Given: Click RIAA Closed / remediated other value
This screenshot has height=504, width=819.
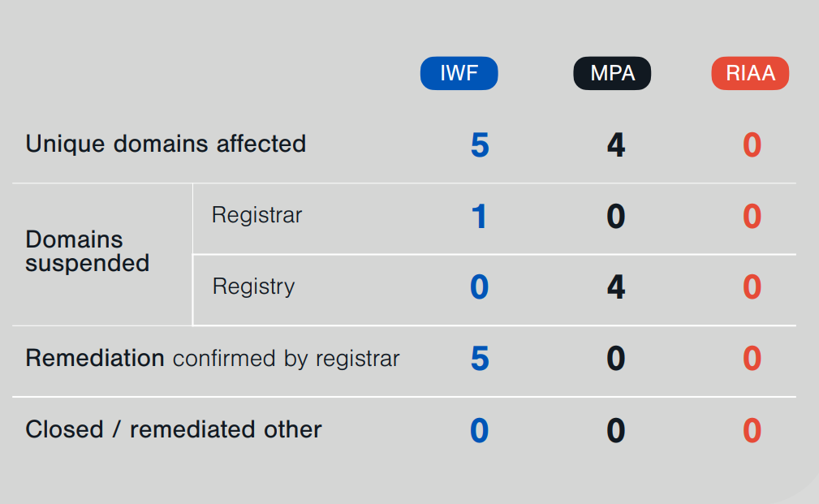Looking at the screenshot, I should coord(752,431).
